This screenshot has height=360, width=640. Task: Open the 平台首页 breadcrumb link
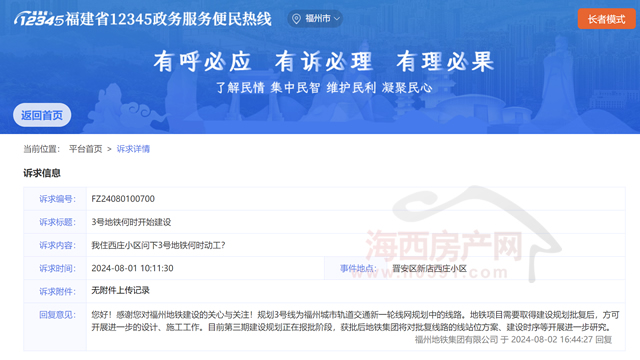pos(85,149)
